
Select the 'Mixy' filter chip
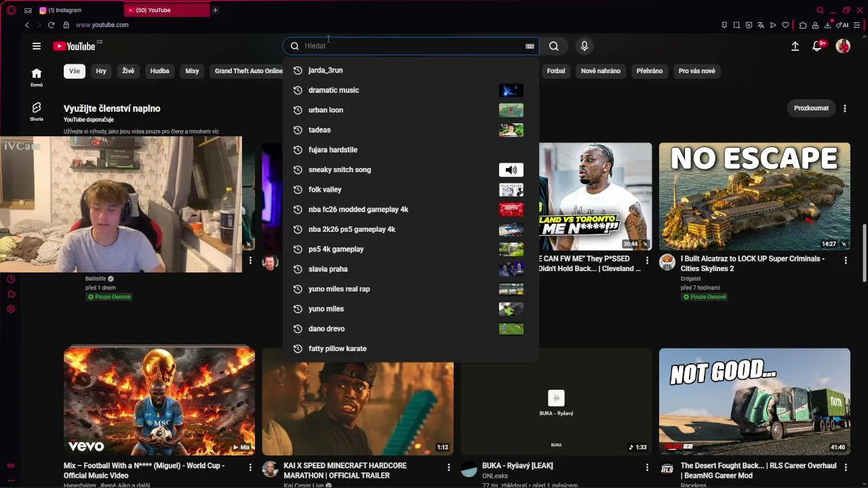click(192, 71)
